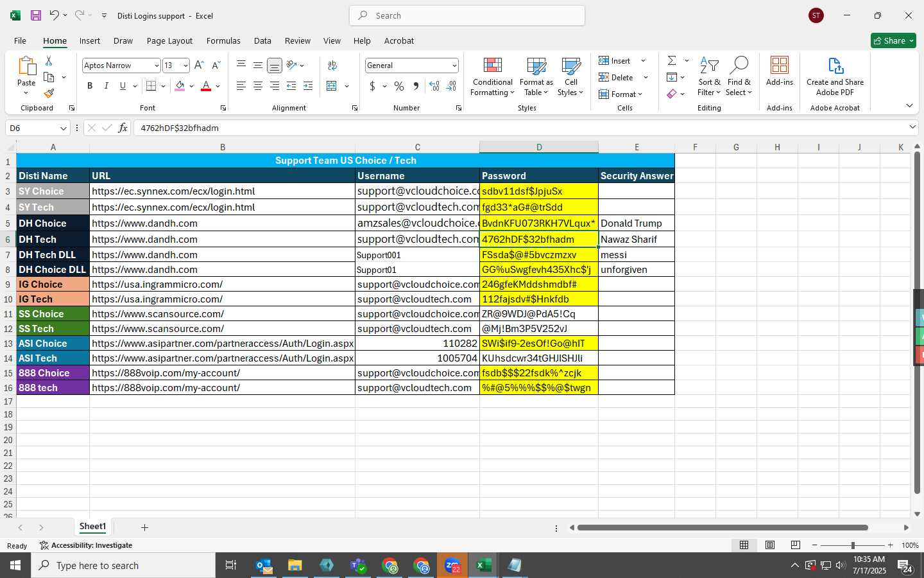
Task: Toggle Underline formatting
Action: [123, 86]
